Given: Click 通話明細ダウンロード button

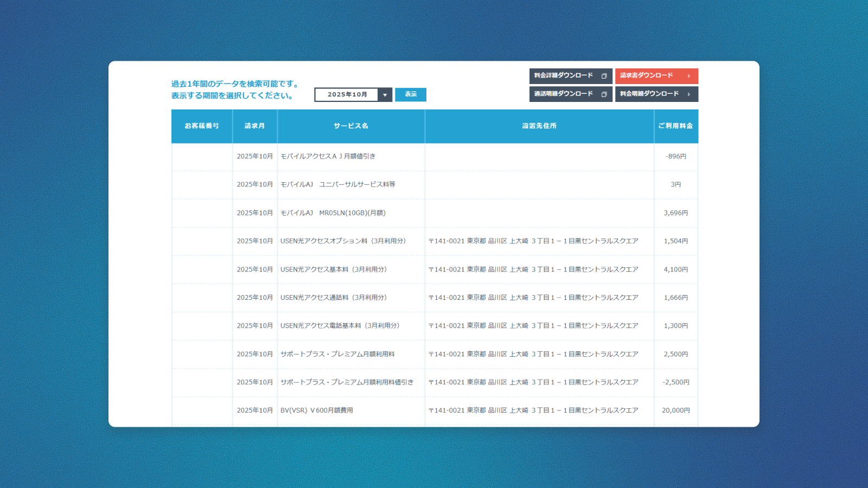Looking at the screenshot, I should coord(571,94).
